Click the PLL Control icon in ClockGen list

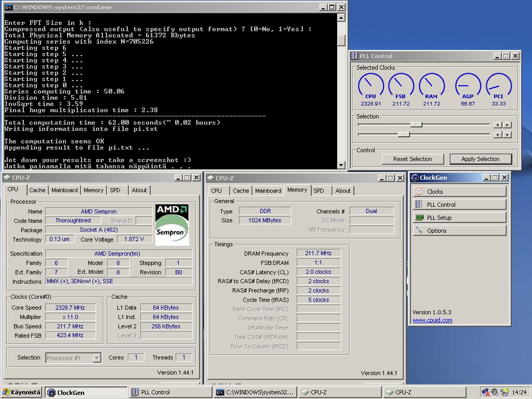tap(419, 204)
